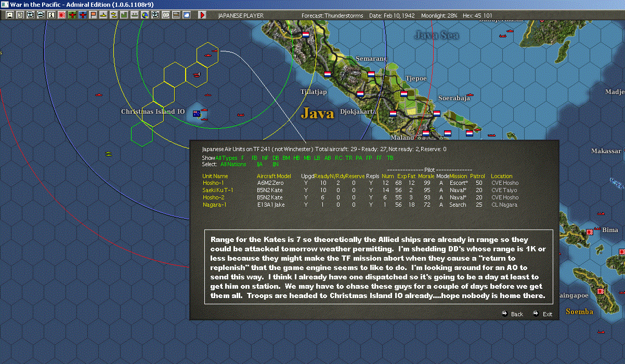This screenshot has width=625, height=364.
Task: Open the text report list icon
Action: pos(20,16)
